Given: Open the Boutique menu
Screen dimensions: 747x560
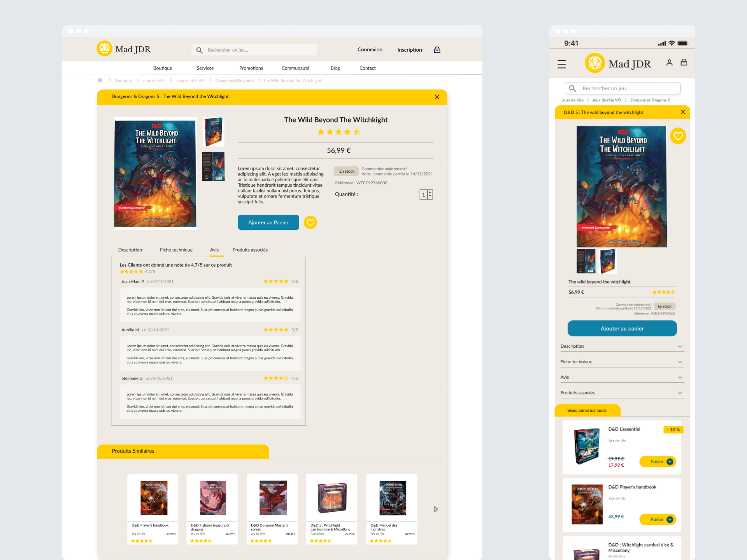Looking at the screenshot, I should coord(163,68).
